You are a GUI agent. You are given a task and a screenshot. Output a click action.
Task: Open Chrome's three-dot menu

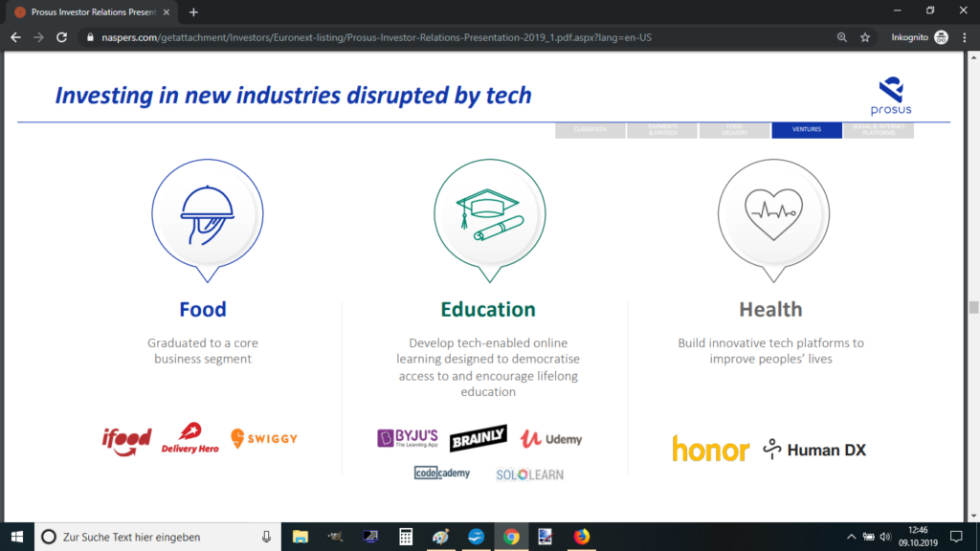pos(965,37)
